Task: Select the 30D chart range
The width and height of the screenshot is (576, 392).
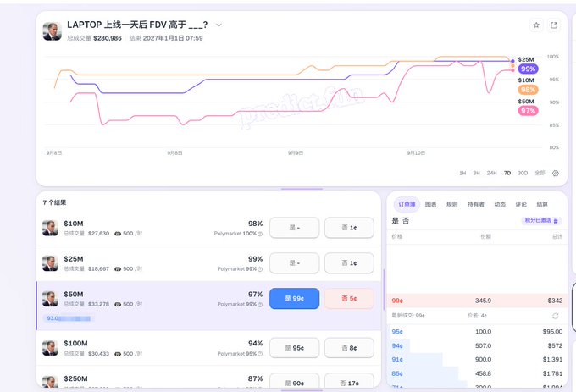Action: [x=523, y=173]
